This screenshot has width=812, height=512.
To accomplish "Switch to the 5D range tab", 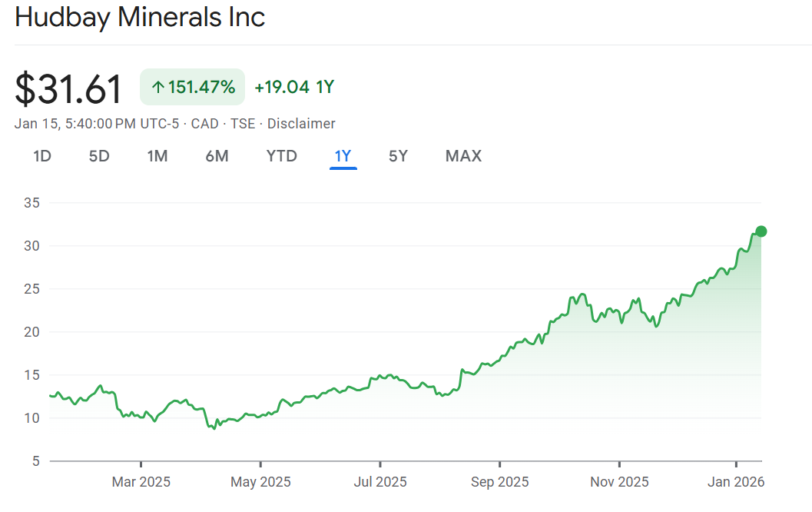I will pos(99,156).
